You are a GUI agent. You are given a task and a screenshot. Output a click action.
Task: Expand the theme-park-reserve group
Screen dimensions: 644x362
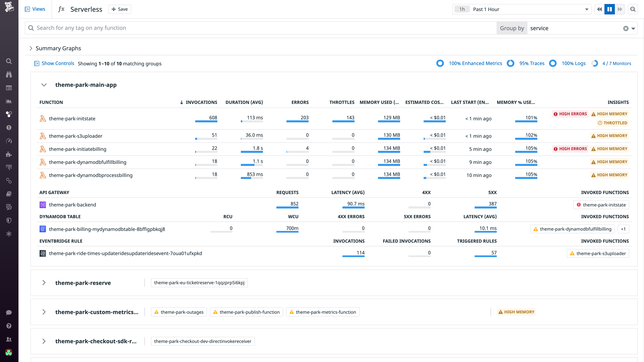(44, 283)
